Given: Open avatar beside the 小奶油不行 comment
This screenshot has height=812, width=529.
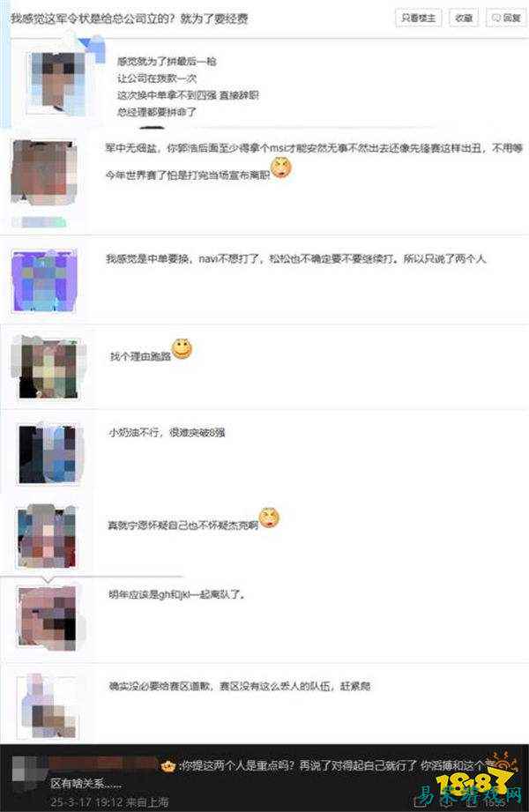Looking at the screenshot, I should pos(48,455).
